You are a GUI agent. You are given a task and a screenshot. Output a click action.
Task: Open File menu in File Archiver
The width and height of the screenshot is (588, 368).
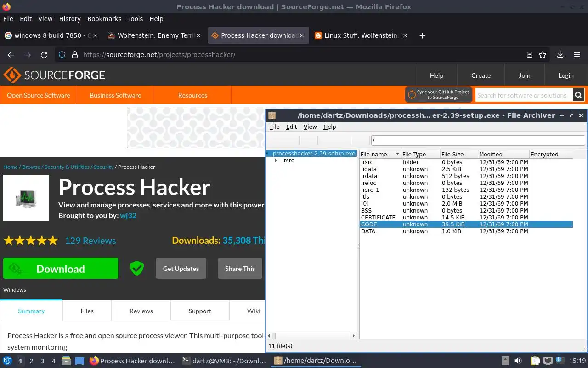click(x=275, y=127)
